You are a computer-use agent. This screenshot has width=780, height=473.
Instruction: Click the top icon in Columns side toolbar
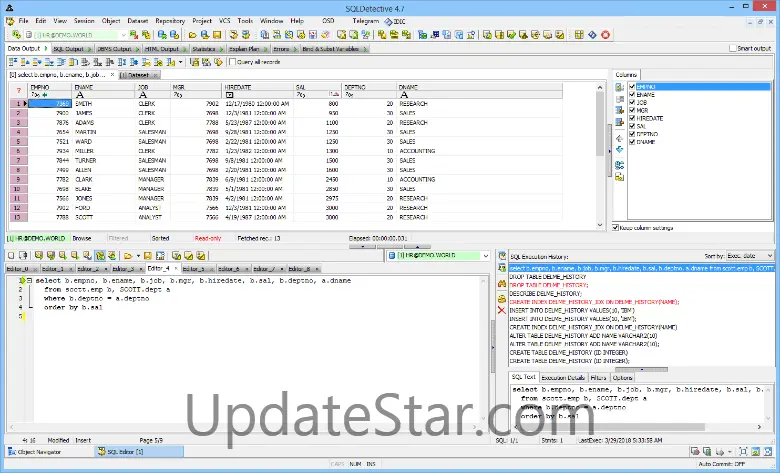point(619,87)
